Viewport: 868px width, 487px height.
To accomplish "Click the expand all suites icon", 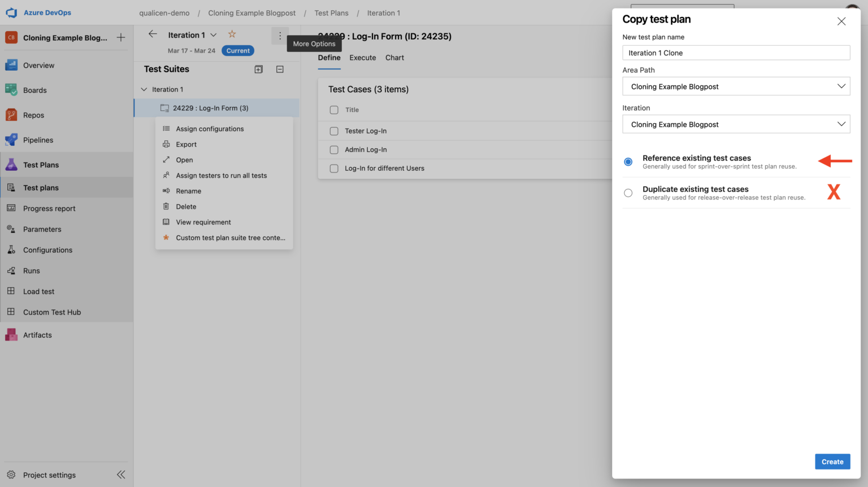I will [x=259, y=69].
